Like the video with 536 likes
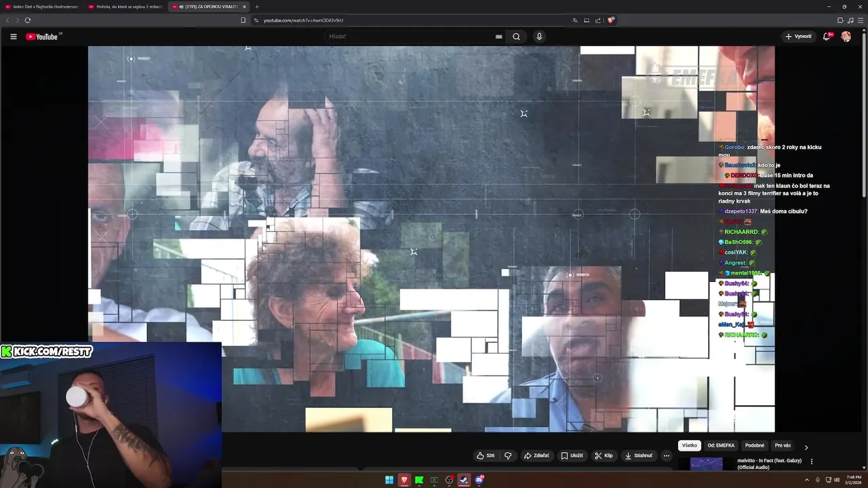The width and height of the screenshot is (868, 488). point(486,455)
